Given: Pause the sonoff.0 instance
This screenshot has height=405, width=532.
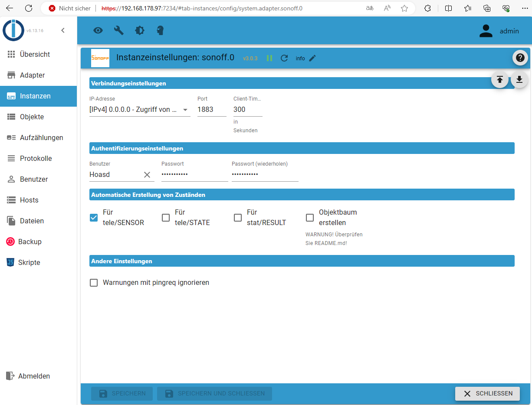Looking at the screenshot, I should [x=269, y=58].
